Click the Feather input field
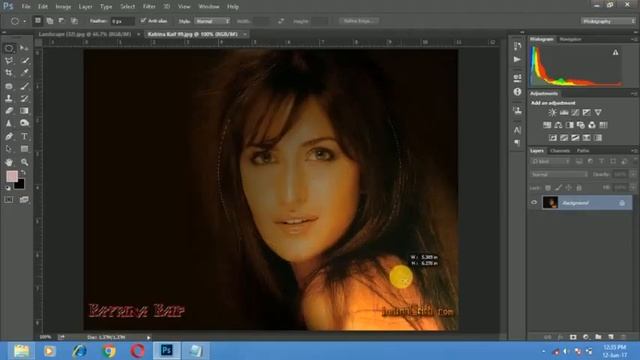 [122, 21]
